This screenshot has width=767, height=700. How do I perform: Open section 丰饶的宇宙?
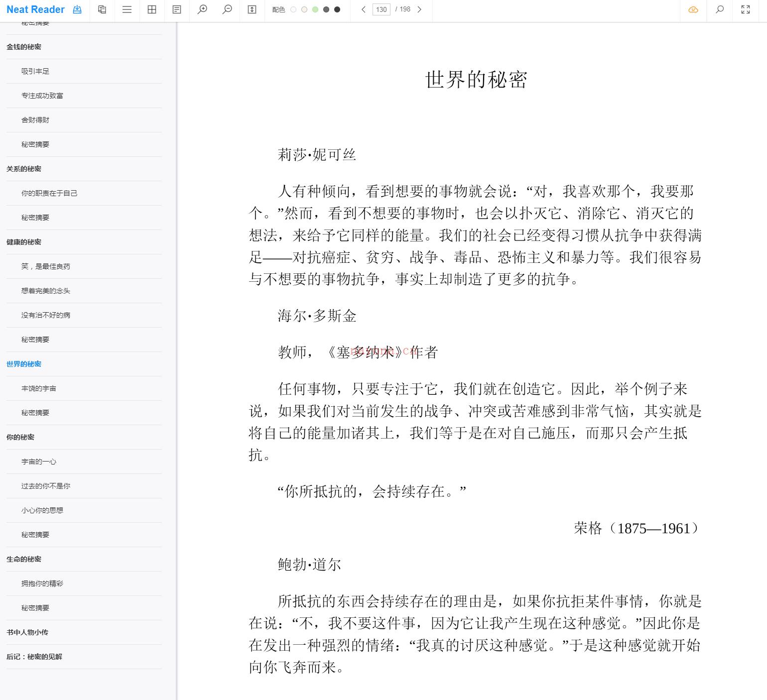(x=39, y=388)
